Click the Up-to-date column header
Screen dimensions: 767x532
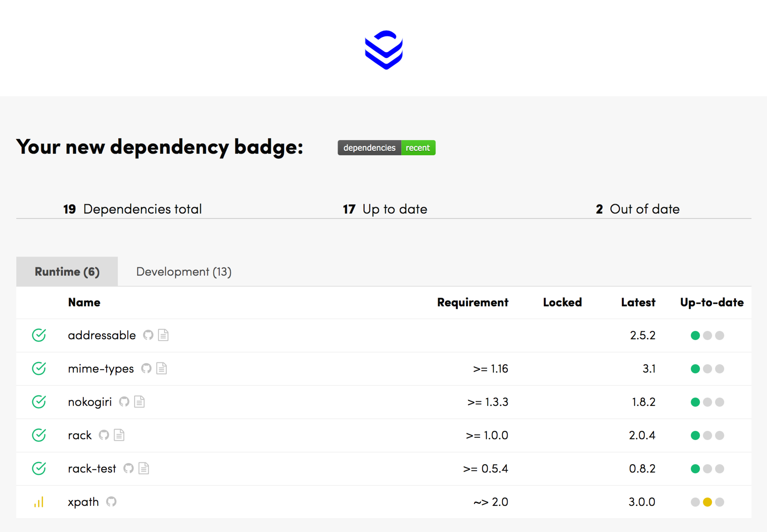[x=712, y=302]
